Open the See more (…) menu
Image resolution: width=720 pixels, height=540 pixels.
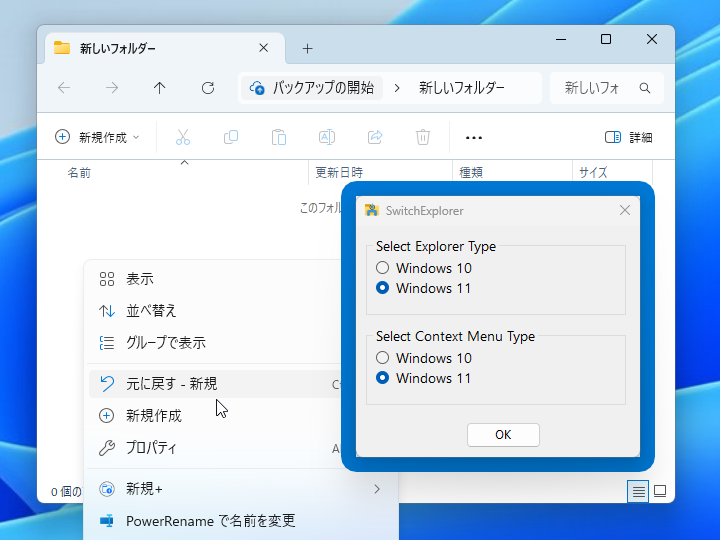[x=474, y=138]
